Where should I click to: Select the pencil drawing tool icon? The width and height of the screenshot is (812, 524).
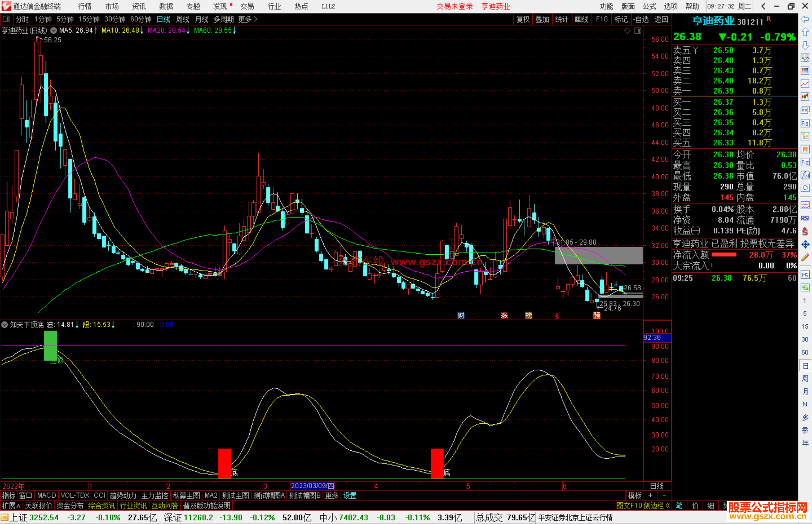point(805,257)
